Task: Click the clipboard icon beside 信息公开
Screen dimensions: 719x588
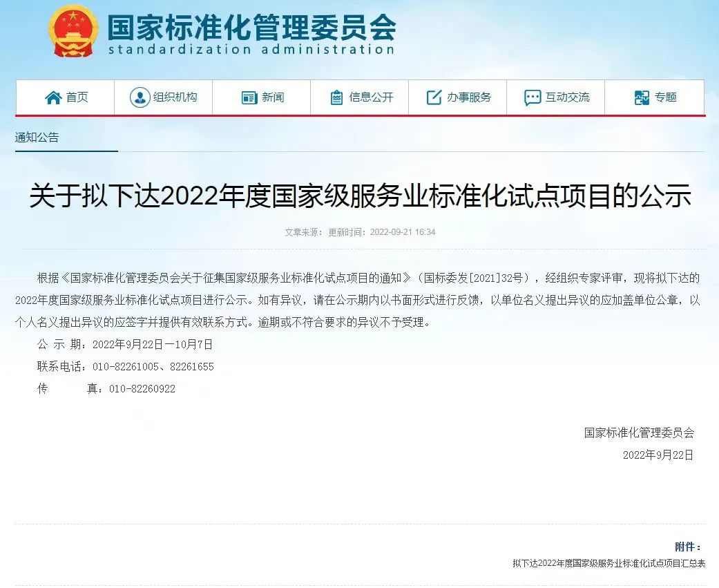Action: pyautogui.click(x=336, y=97)
